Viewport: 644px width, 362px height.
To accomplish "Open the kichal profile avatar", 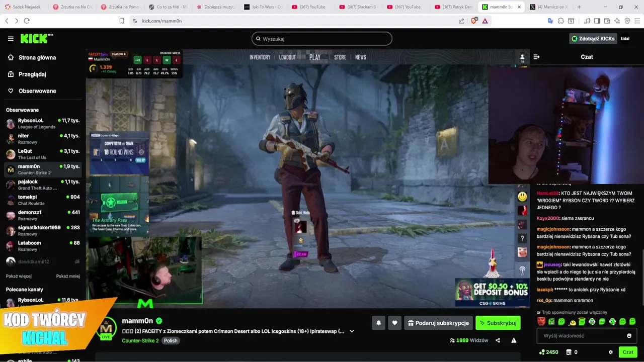I will [625, 39].
